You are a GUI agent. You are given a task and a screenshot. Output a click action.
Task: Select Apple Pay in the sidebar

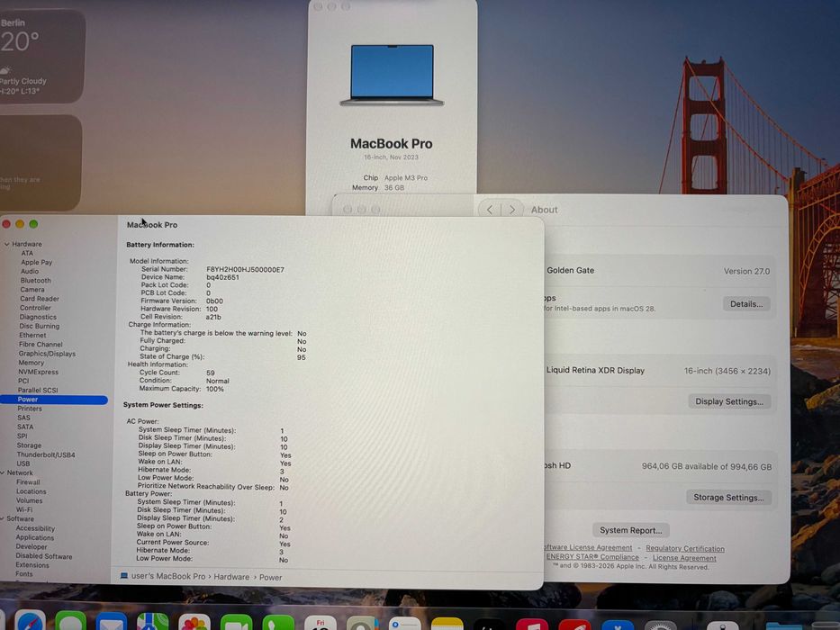(x=36, y=263)
